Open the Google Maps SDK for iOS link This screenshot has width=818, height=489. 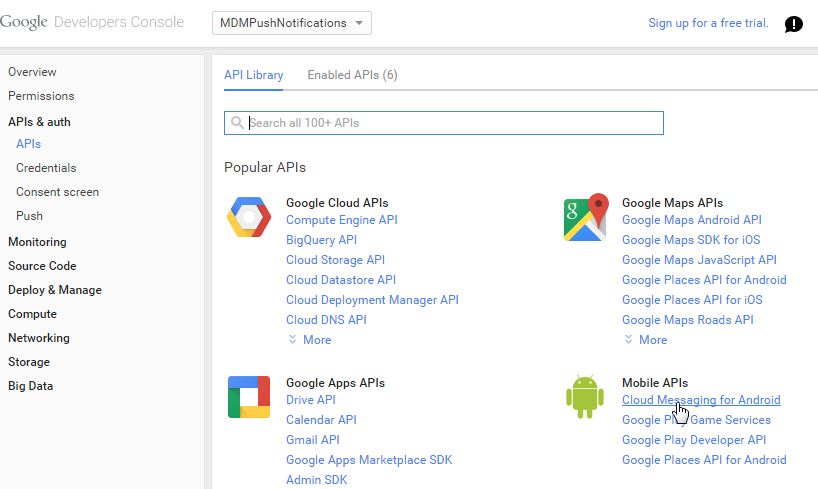tap(691, 240)
